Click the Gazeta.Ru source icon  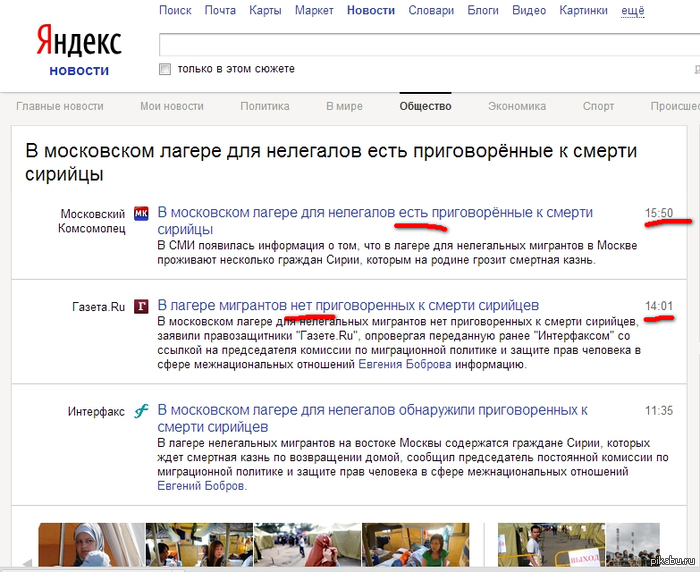pyautogui.click(x=141, y=306)
